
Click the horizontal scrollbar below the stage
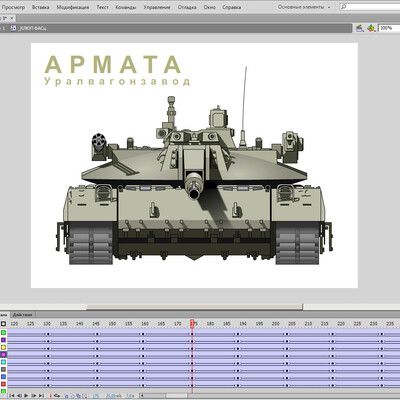point(195,307)
